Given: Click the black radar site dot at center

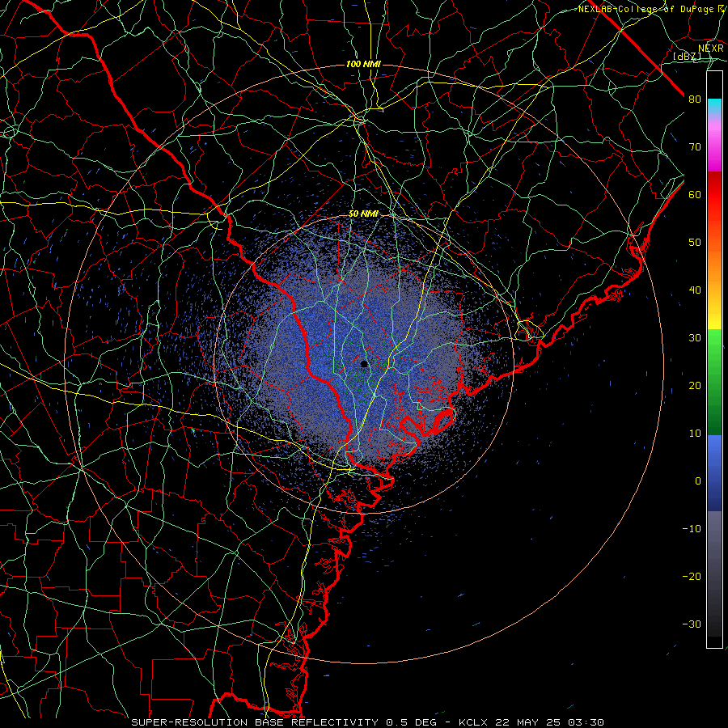Looking at the screenshot, I should pos(365,364).
